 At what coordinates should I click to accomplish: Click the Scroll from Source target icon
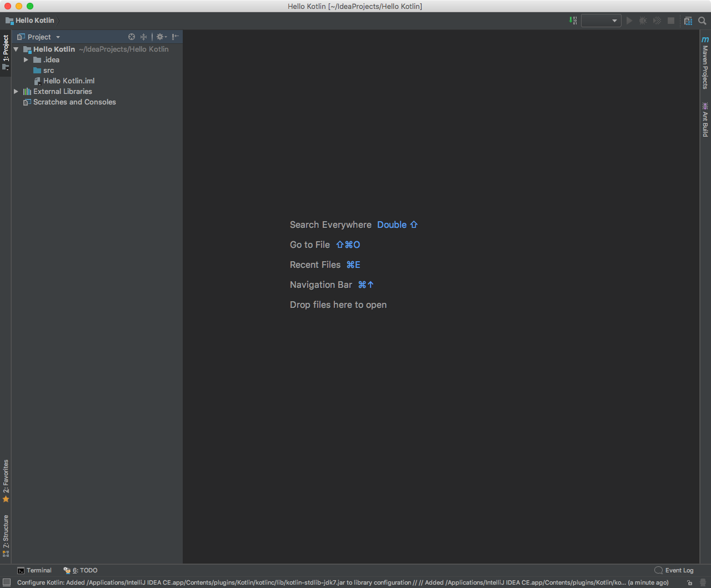point(132,37)
